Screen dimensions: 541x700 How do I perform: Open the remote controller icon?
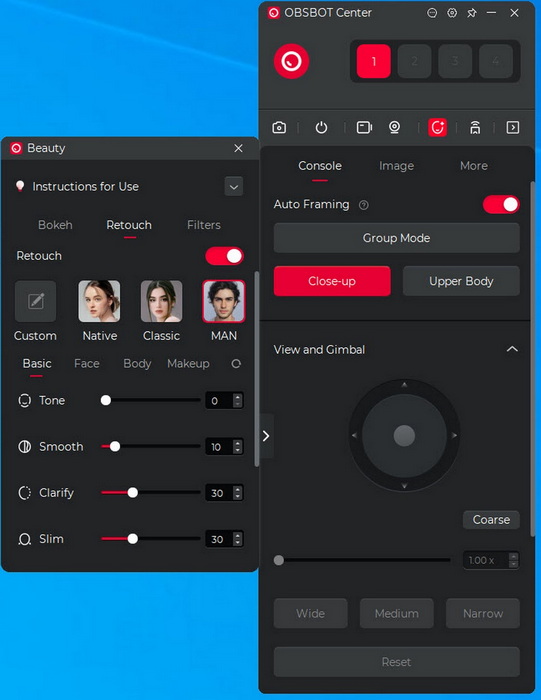[x=475, y=128]
